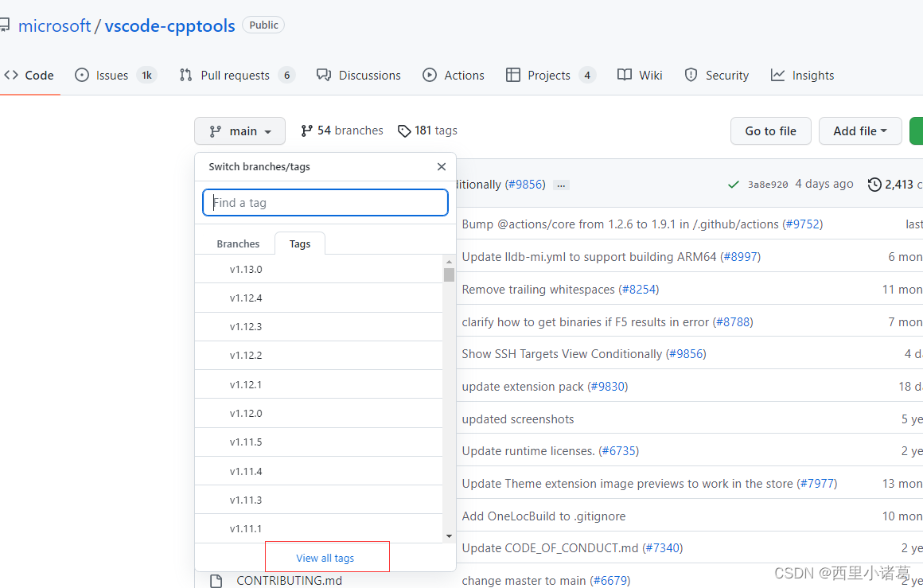Open 'updated screenshots' commit message
This screenshot has height=588, width=923.
click(x=518, y=419)
